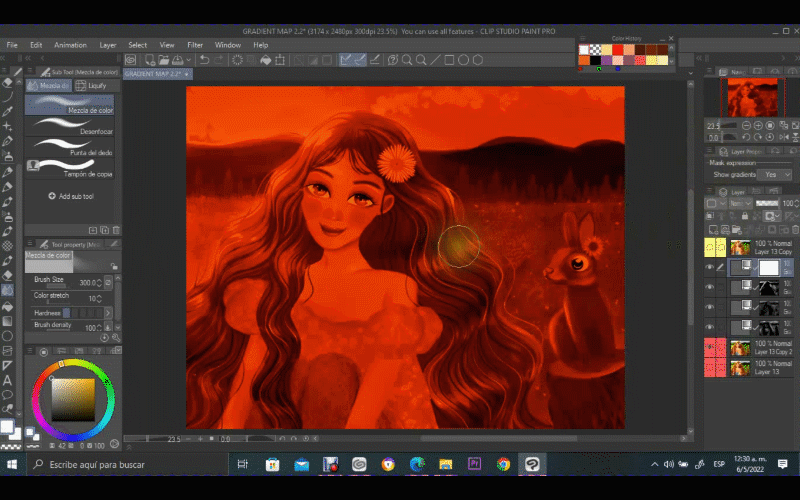Open the Filter menu

195,45
